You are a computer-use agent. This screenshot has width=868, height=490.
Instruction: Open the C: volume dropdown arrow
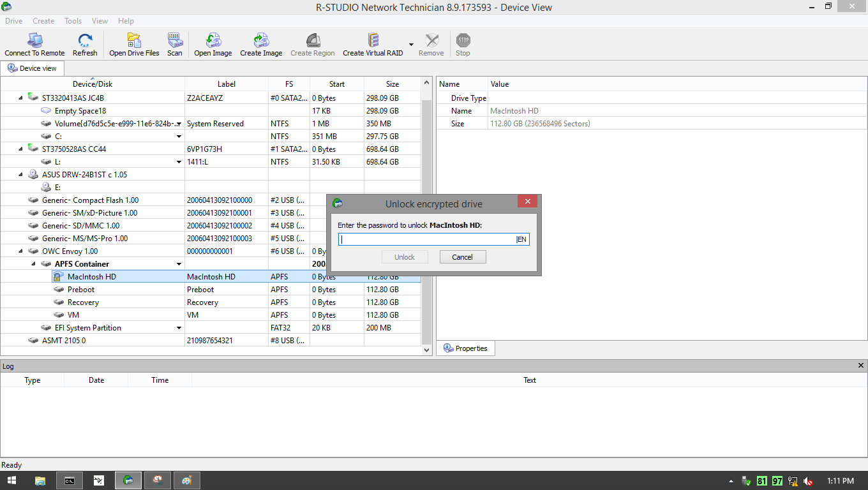click(179, 137)
